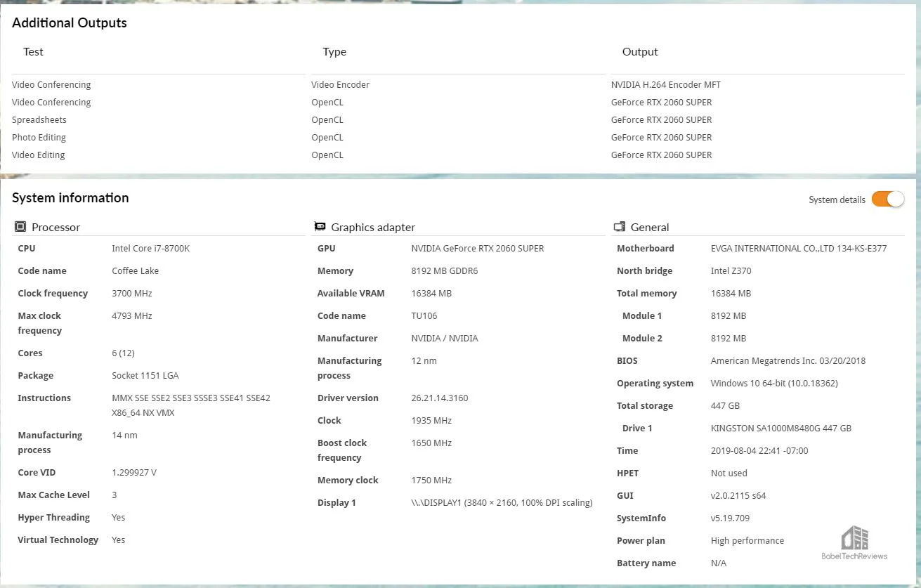This screenshot has height=588, width=921.
Task: Click the Total storage 447 GB value
Action: point(725,405)
